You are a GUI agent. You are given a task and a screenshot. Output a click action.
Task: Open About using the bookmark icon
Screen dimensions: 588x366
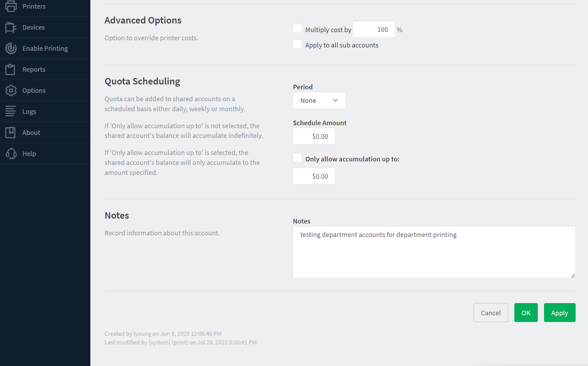coord(10,133)
